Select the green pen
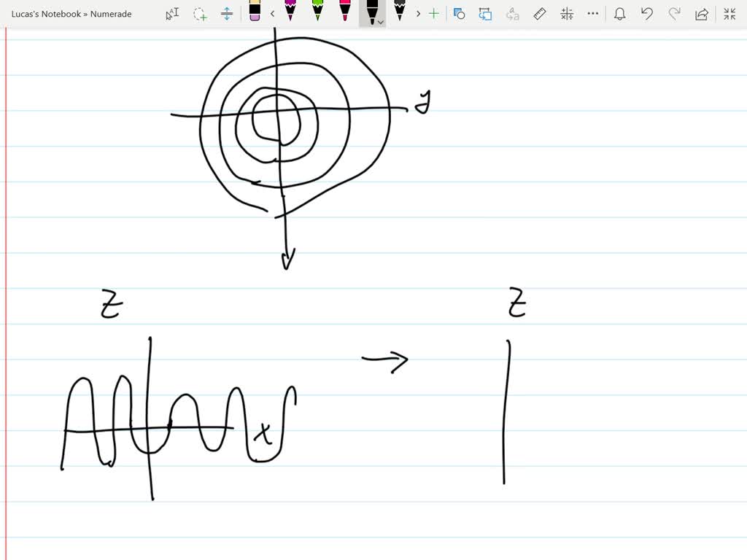 pos(316,13)
